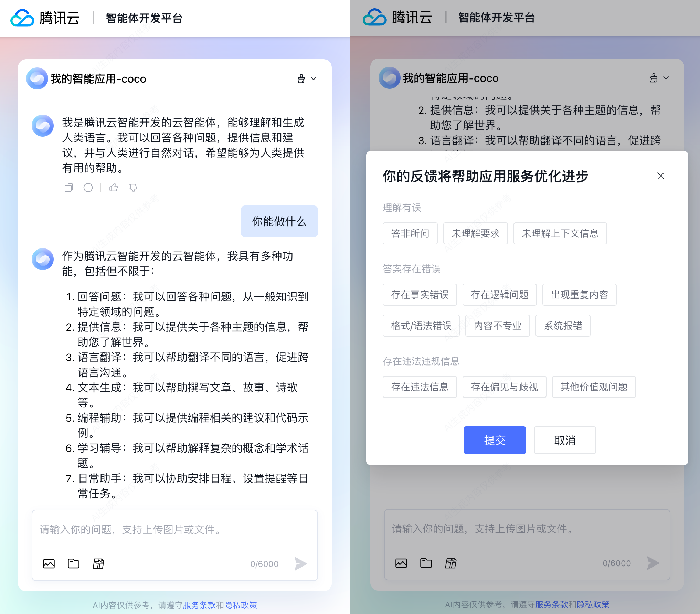The height and width of the screenshot is (614, 700).
Task: Close the feedback dialog with the X
Action: pyautogui.click(x=660, y=176)
